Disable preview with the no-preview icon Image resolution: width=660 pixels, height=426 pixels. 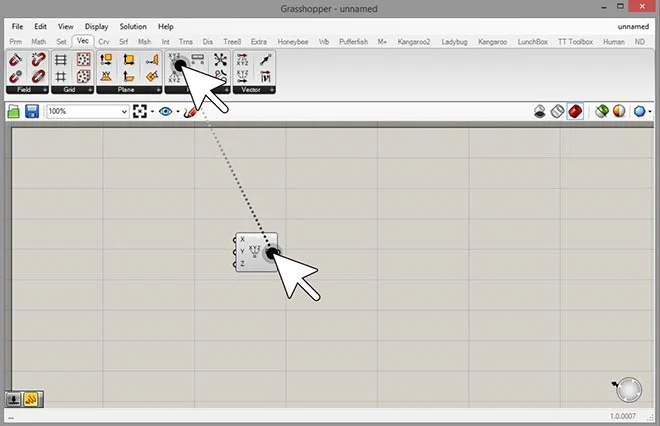click(540, 112)
